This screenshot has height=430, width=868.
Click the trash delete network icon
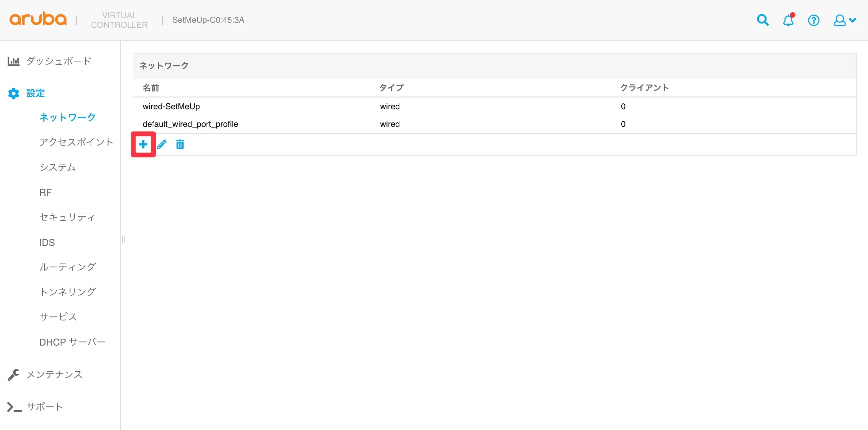coord(180,144)
